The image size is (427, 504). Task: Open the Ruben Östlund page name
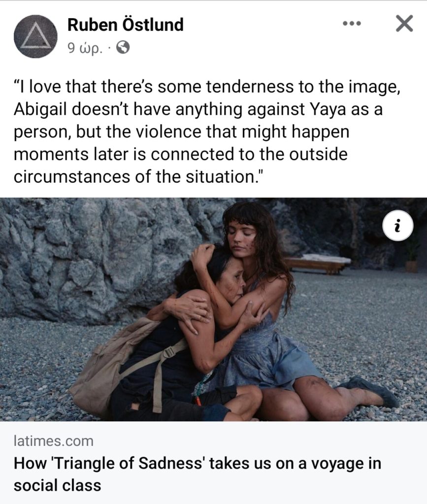[126, 25]
